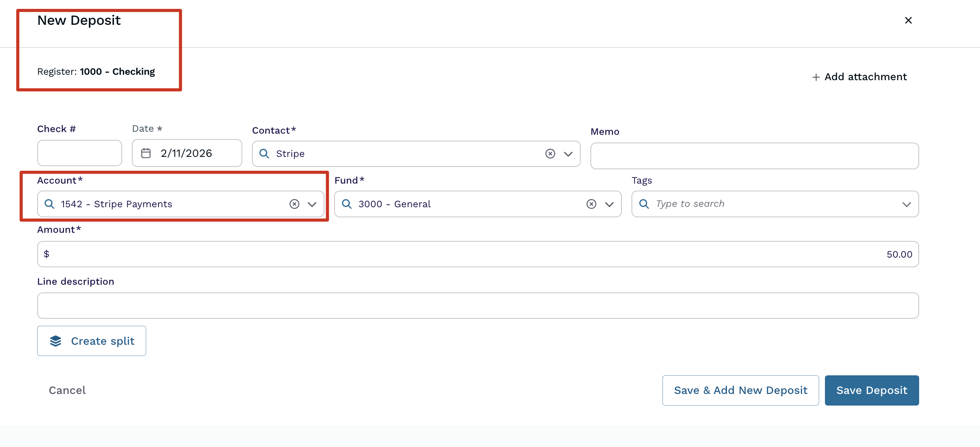Click the Fund field search icon
Viewport: 980px width, 447px height.
(347, 204)
